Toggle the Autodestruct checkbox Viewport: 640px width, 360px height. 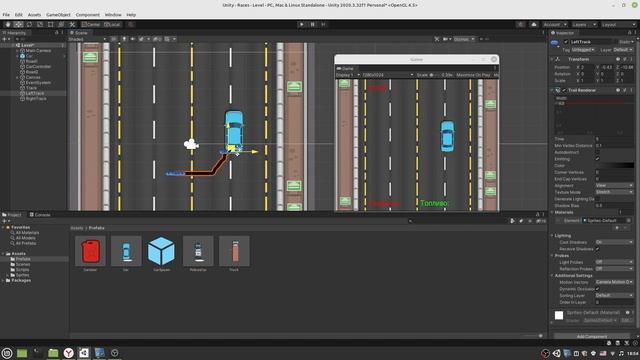pos(598,152)
